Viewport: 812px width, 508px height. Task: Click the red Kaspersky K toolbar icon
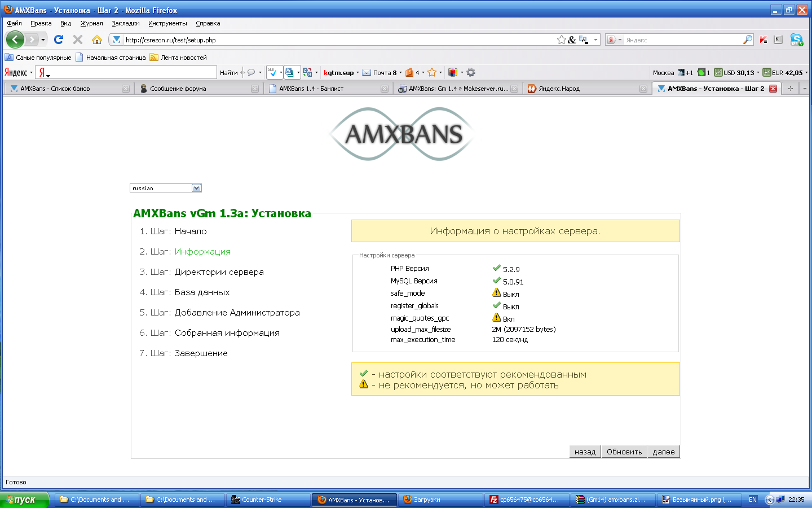(x=764, y=40)
